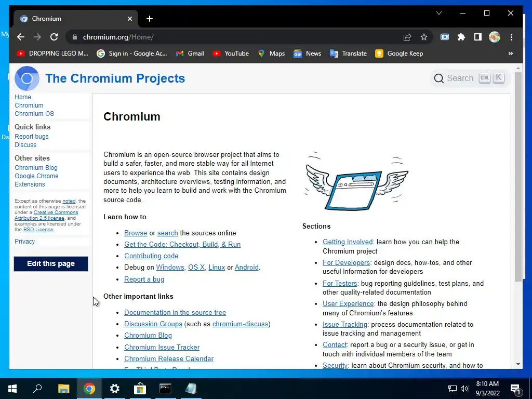Open Chromium Blog in the sidebar
532x399 pixels.
[x=36, y=168]
